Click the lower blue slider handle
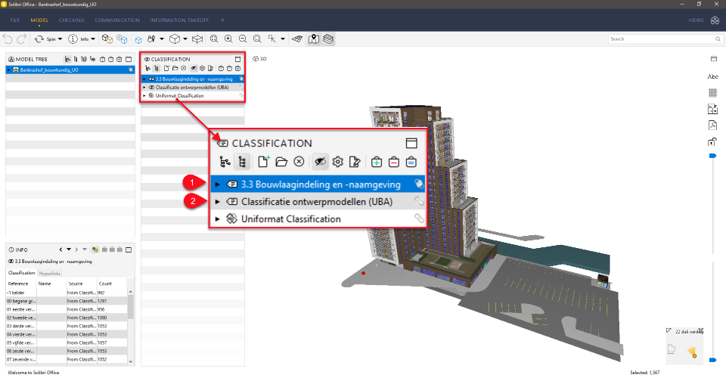Viewport: 726px width, 378px height. coord(713,359)
